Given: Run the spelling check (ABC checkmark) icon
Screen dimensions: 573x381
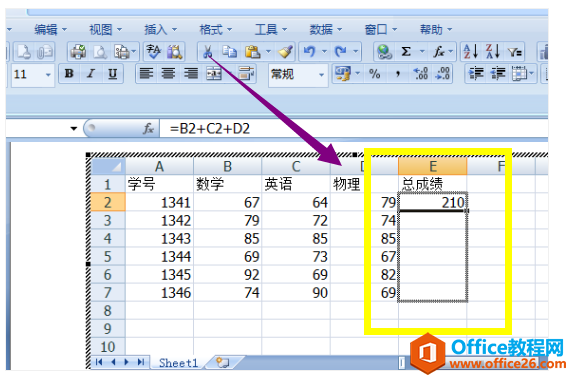Looking at the screenshot, I should [153, 52].
